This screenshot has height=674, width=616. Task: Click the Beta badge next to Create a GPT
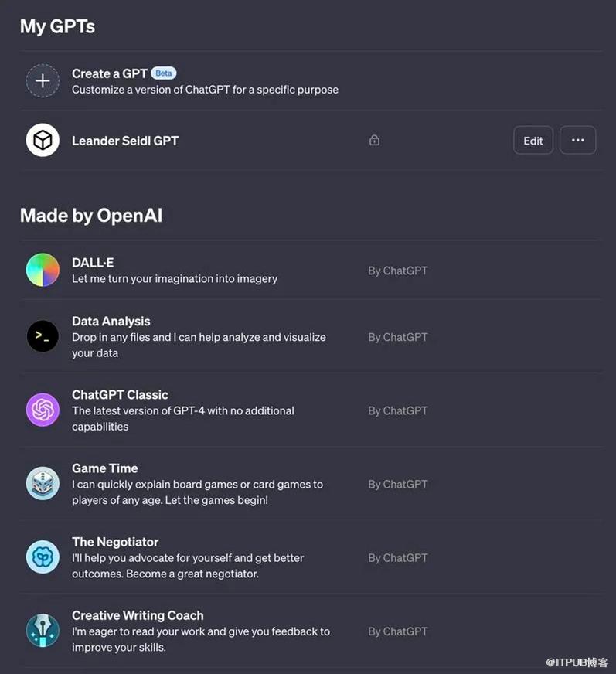[164, 73]
